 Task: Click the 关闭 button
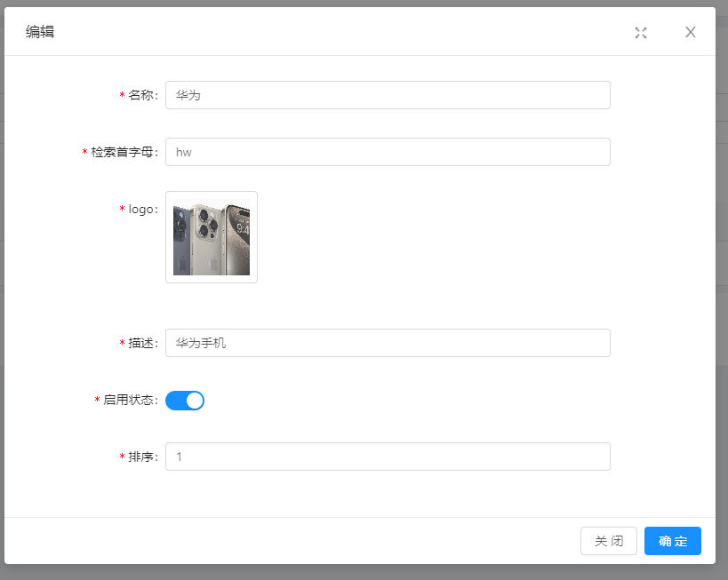[x=608, y=541]
